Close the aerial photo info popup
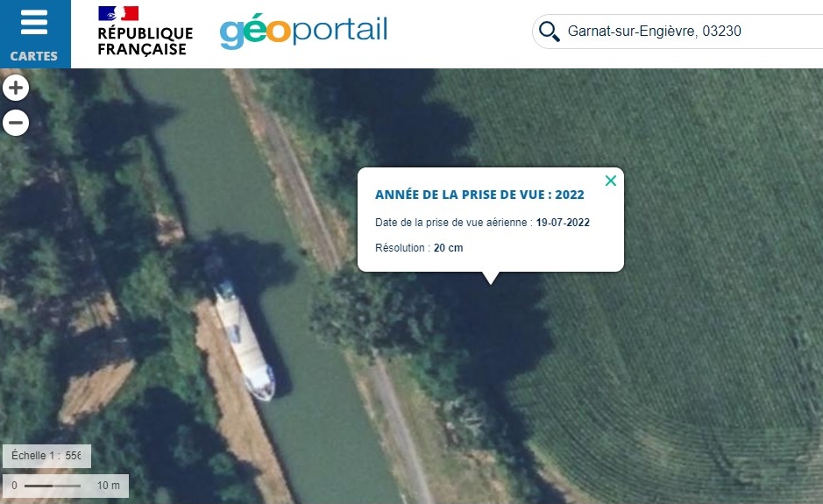The image size is (823, 504). pyautogui.click(x=610, y=181)
